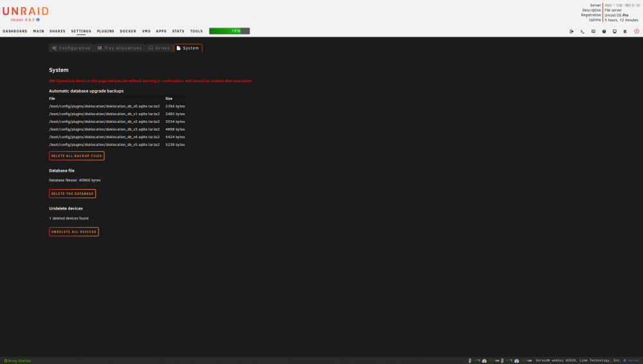Screen dimensions: 643x364
Task: Select the System tab
Action: (x=188, y=48)
